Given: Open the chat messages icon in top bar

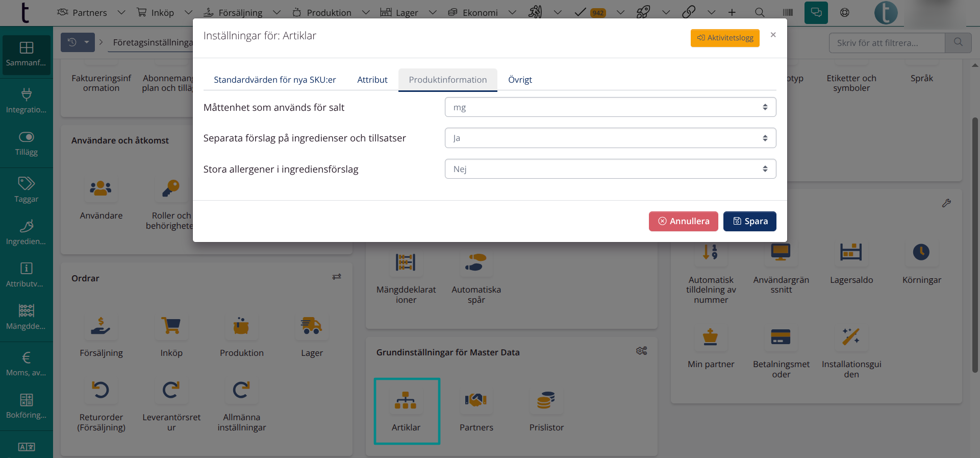Looking at the screenshot, I should point(816,13).
